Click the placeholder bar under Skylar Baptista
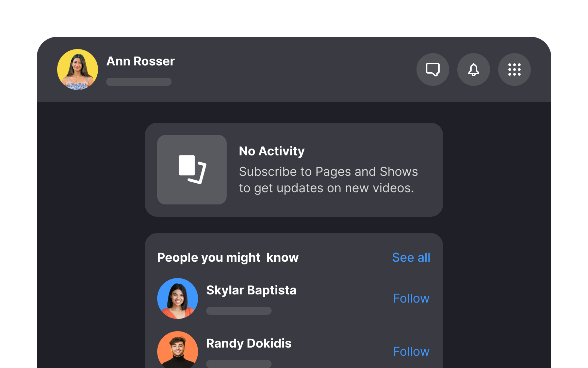The height and width of the screenshot is (368, 588). pos(239,310)
